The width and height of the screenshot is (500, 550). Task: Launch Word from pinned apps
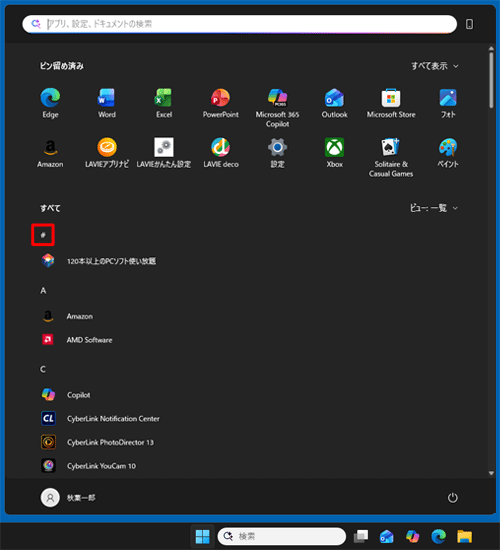[107, 103]
